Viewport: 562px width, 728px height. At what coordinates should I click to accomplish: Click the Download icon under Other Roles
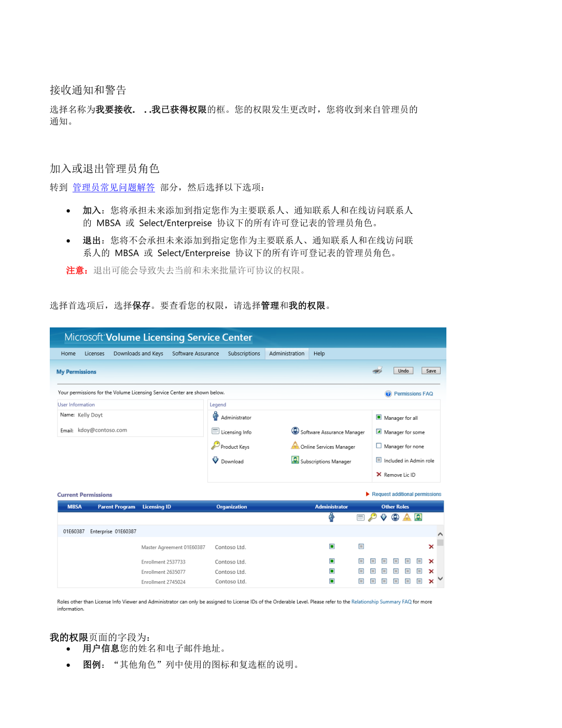[x=384, y=517]
